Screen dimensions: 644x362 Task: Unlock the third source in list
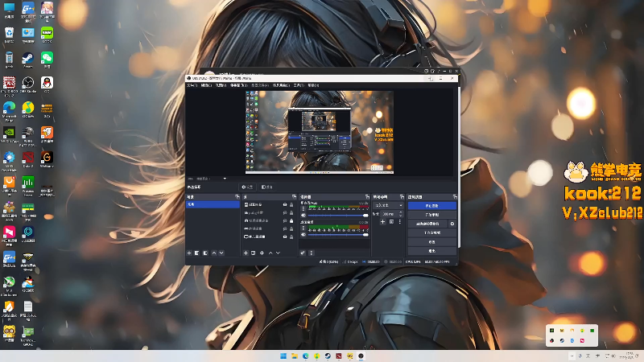(291, 220)
